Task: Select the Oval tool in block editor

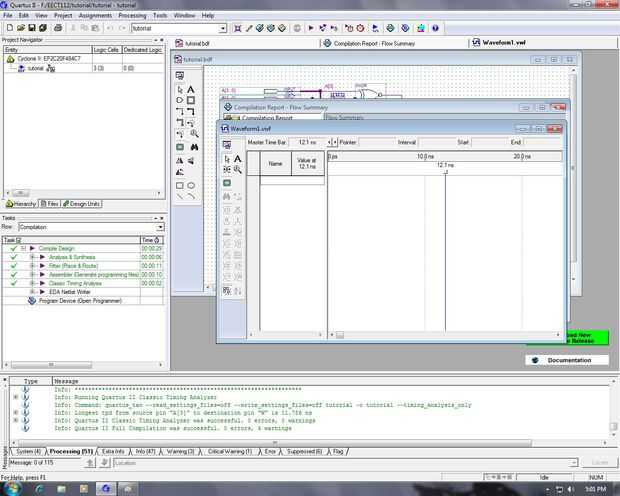Action: click(x=191, y=185)
